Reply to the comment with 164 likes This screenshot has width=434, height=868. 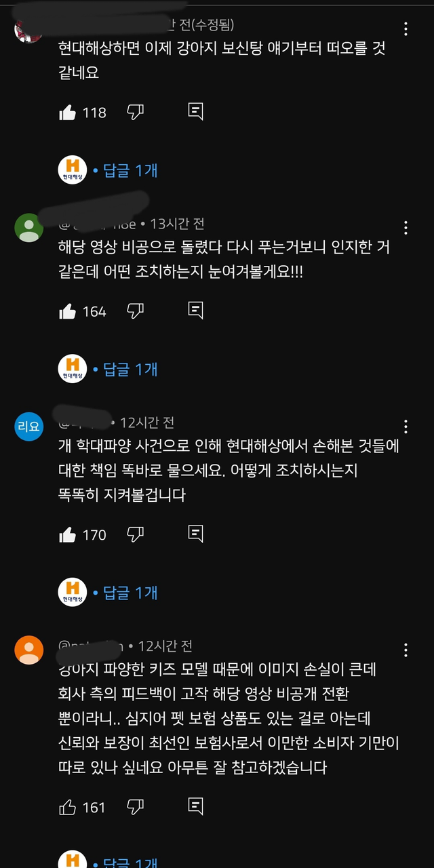pos(195,311)
